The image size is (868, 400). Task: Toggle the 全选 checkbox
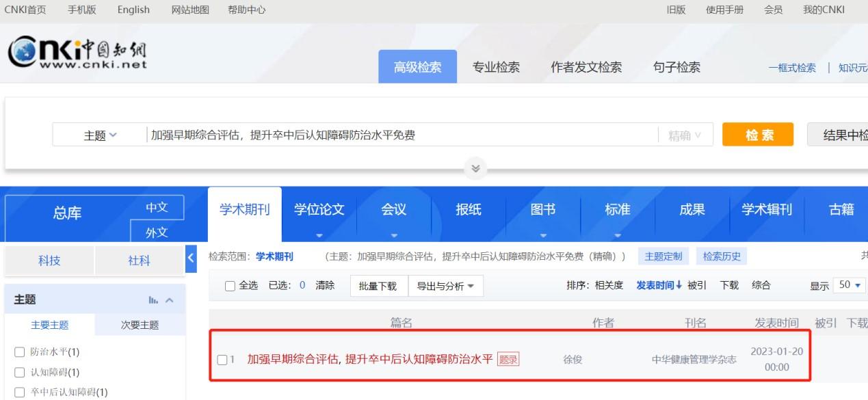click(231, 286)
